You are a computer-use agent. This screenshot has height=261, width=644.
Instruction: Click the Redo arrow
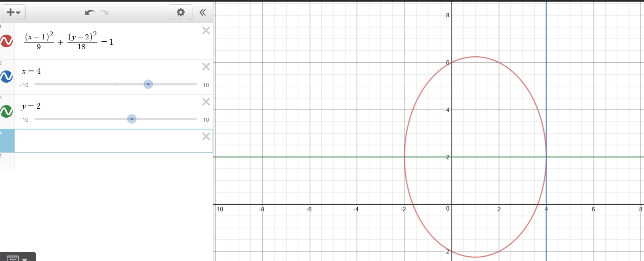point(104,13)
